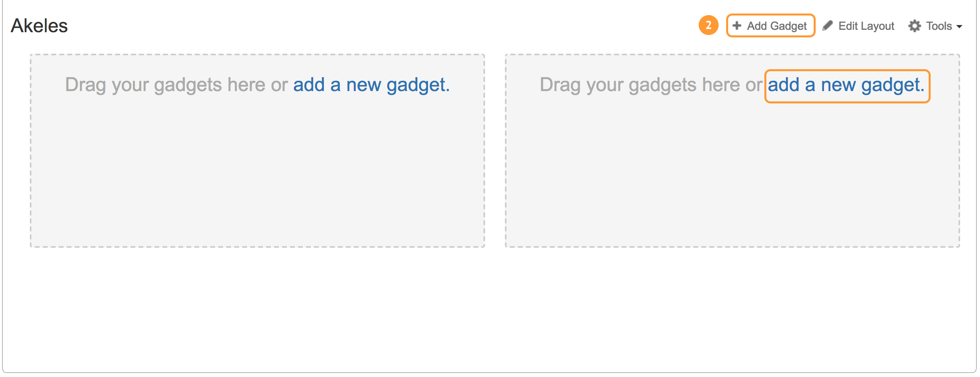Image resolution: width=980 pixels, height=377 pixels.
Task: Click the plus icon on Add Gadget
Action: (736, 25)
